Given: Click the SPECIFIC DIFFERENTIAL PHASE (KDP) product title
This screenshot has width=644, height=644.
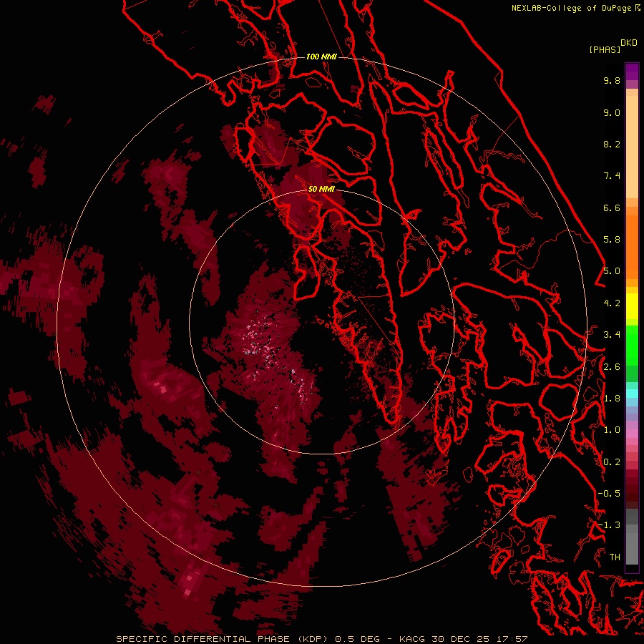Looking at the screenshot, I should 222,639.
